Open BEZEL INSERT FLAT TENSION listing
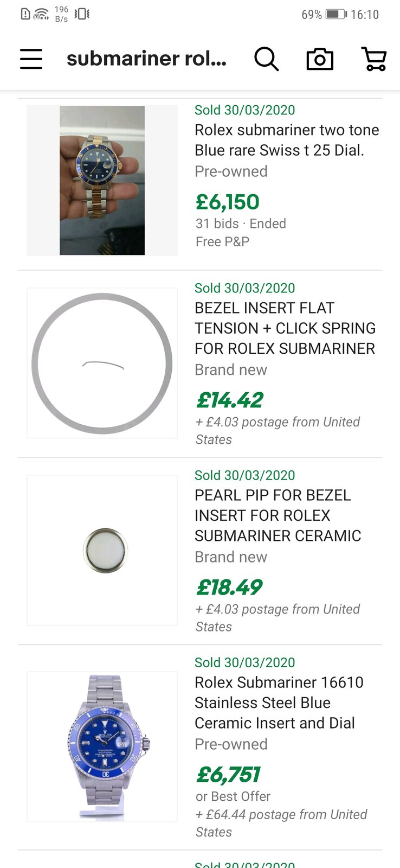Screen dimensions: 400x868 285,328
